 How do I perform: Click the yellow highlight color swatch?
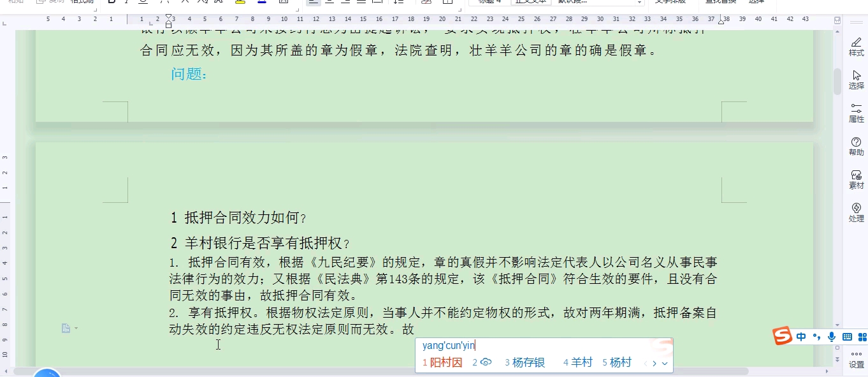coord(240,3)
